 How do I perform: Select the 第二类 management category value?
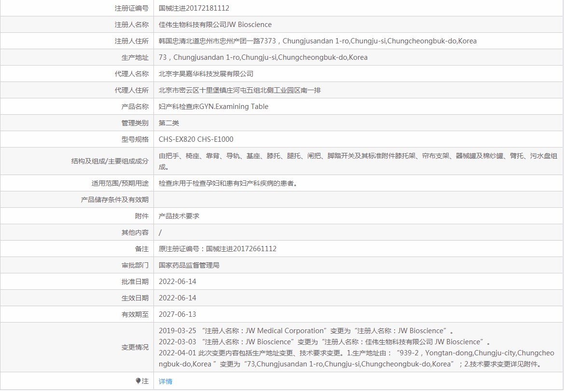tap(169, 123)
